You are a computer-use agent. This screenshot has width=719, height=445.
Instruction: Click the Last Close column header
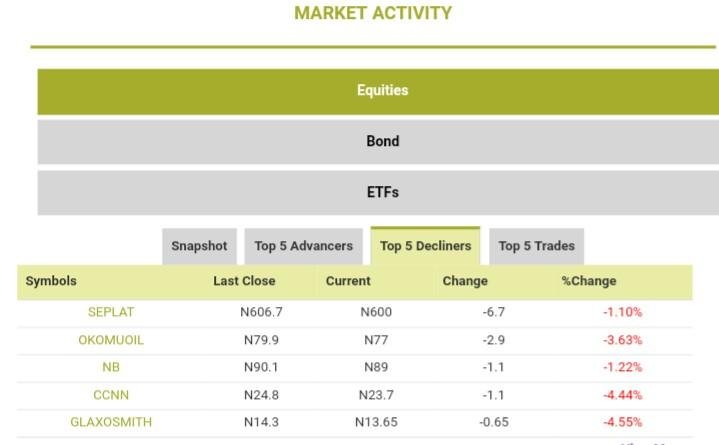coord(244,281)
